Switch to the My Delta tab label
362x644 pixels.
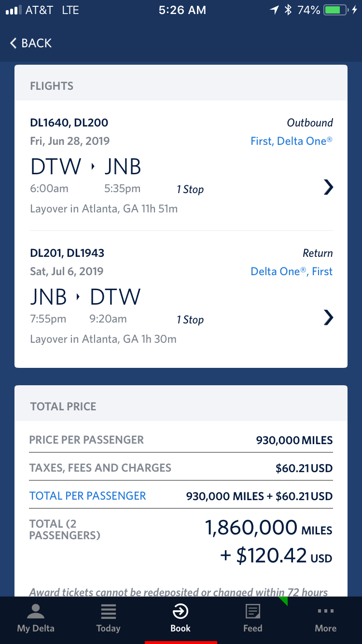click(36, 628)
